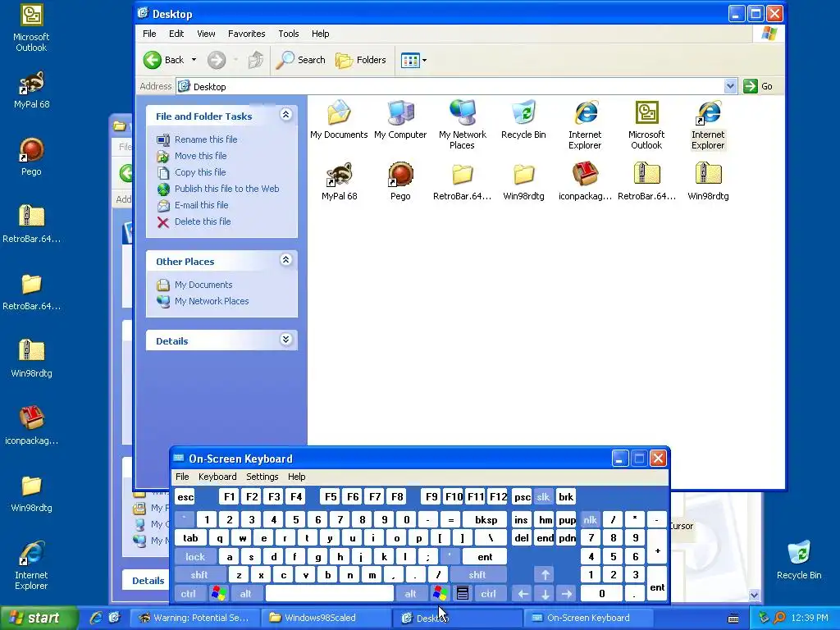840x630 pixels.
Task: Toggle the right shft key on On-Screen Keyboard
Action: point(477,575)
